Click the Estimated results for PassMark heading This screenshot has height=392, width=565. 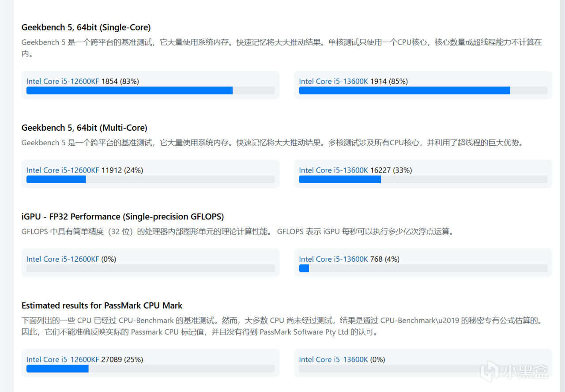(102, 305)
